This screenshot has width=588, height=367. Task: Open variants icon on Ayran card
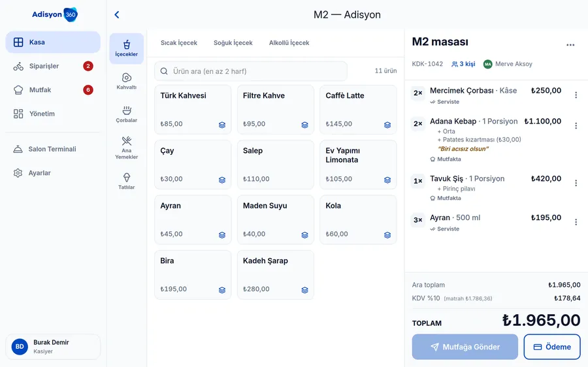tap(222, 235)
